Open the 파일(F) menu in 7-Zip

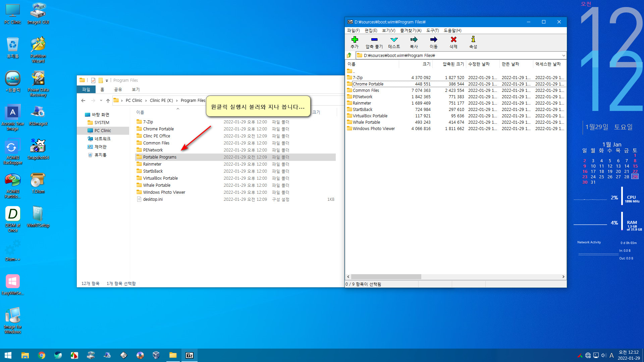coord(353,31)
